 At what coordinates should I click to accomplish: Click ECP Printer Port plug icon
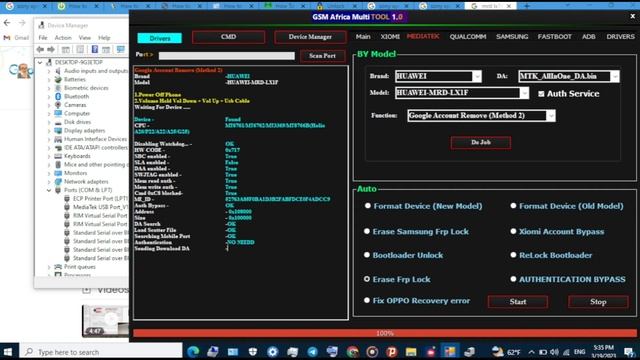[x=67, y=198]
